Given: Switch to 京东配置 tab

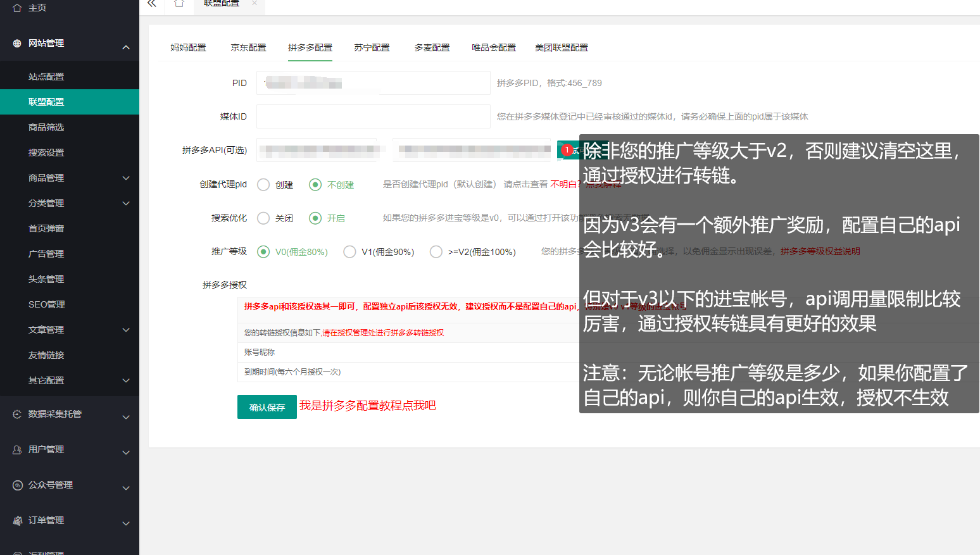Looking at the screenshot, I should pos(248,47).
